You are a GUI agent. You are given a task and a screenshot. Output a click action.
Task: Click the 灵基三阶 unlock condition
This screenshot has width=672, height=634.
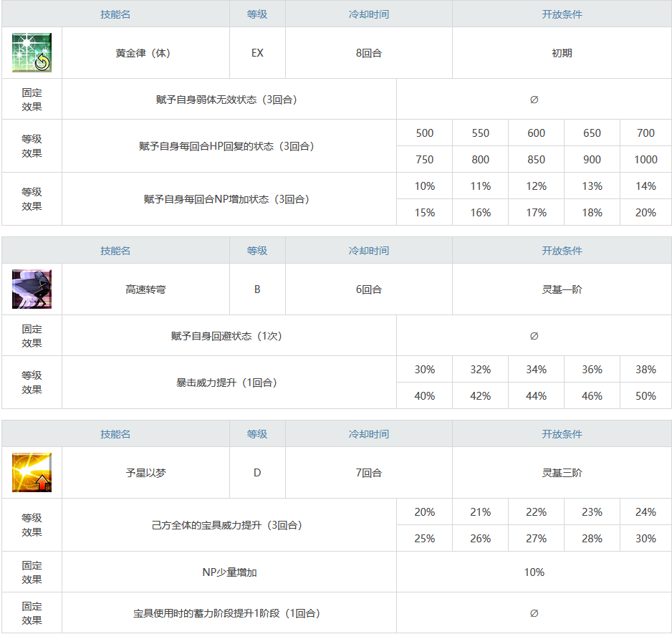click(x=562, y=473)
